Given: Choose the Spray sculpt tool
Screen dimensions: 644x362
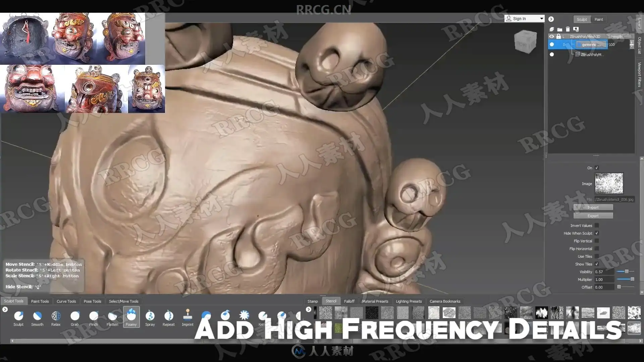Looking at the screenshot, I should click(150, 318).
